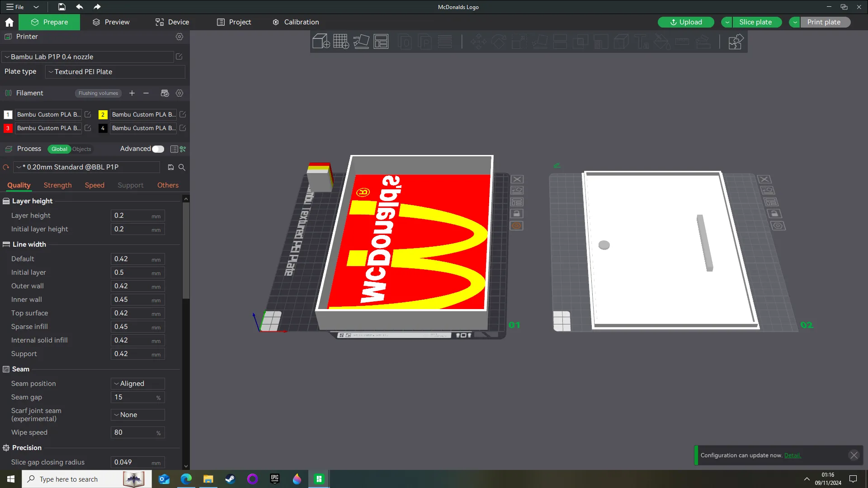
Task: Reset process preset changes icon
Action: (6, 167)
